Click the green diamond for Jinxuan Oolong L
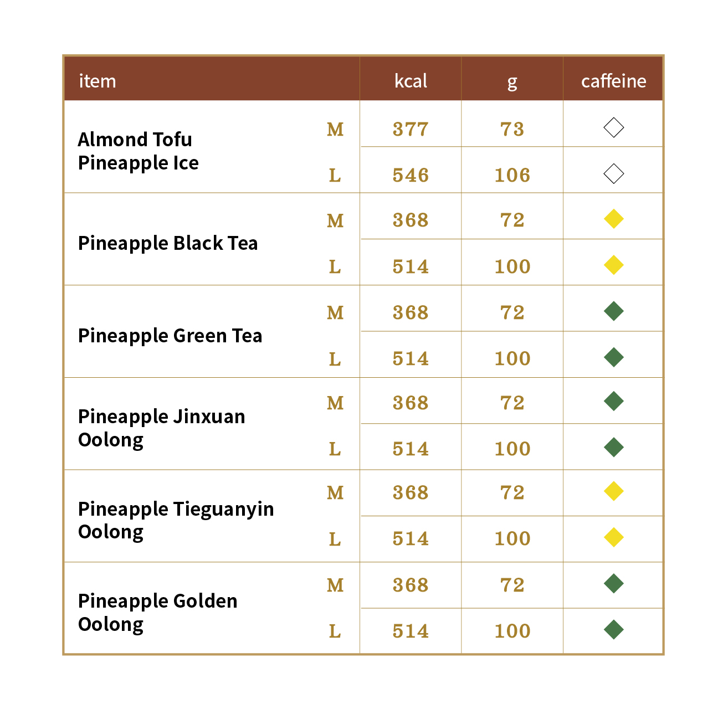Viewport: 728px width, 709px height. [x=613, y=447]
